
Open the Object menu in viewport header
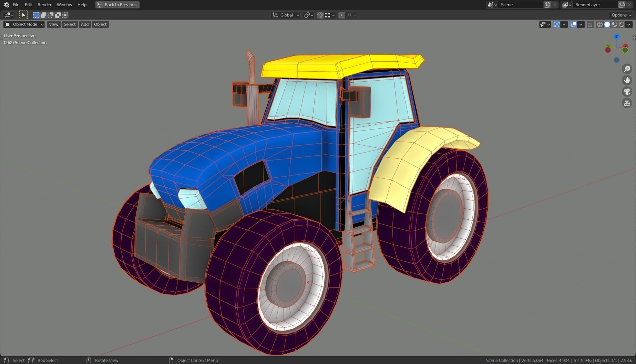coord(100,24)
